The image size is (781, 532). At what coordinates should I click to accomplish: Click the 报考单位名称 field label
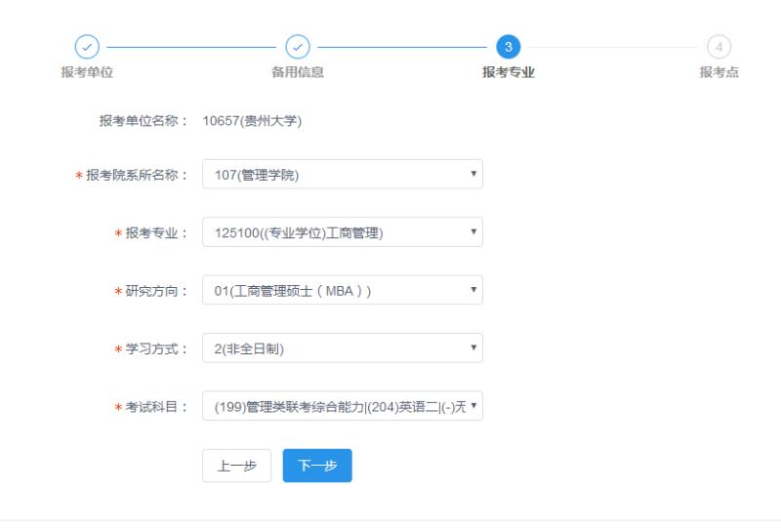(x=144, y=121)
